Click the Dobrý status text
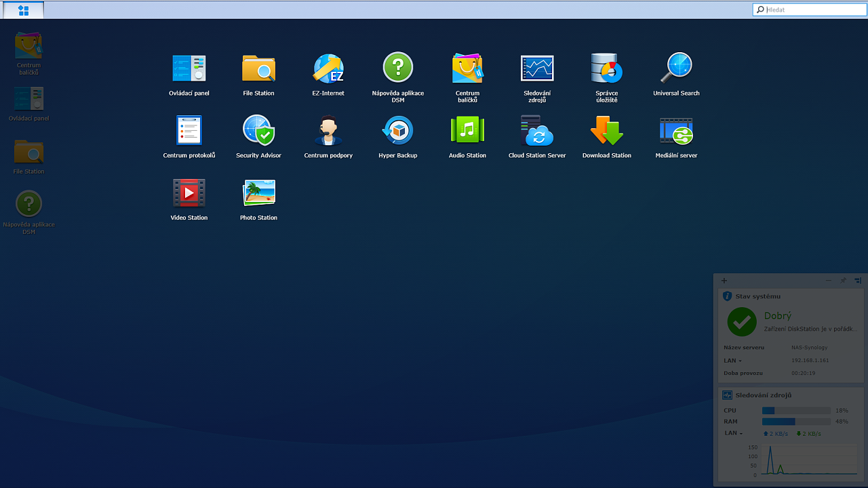The width and height of the screenshot is (868, 488). pyautogui.click(x=778, y=316)
